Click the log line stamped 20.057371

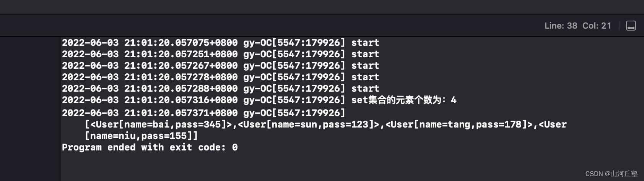(x=203, y=113)
